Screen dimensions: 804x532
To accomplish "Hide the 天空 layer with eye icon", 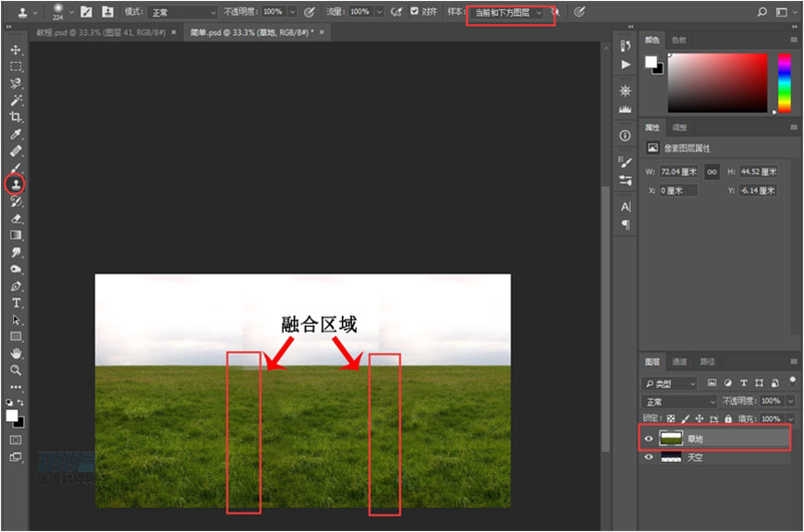I will (649, 457).
